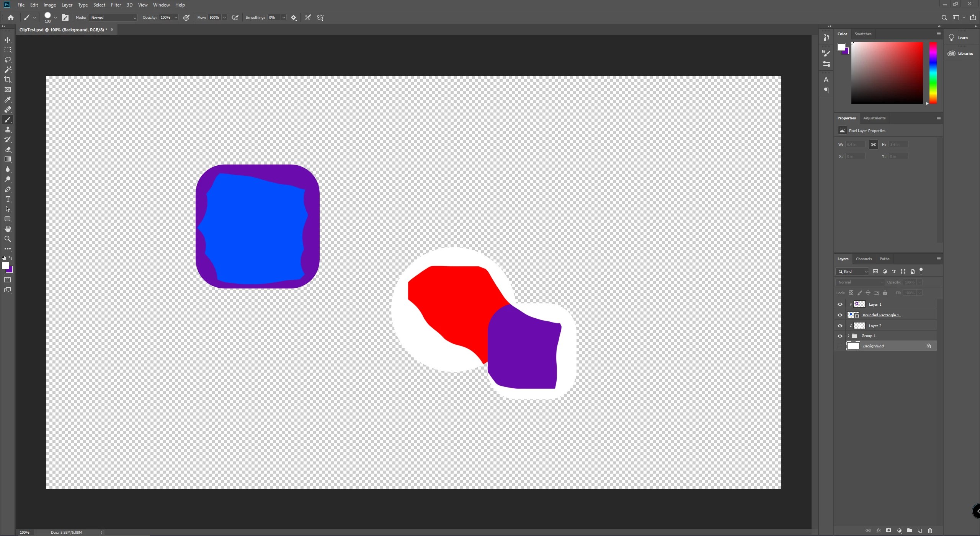The width and height of the screenshot is (980, 536).
Task: Select the Eraser tool
Action: [x=8, y=150]
